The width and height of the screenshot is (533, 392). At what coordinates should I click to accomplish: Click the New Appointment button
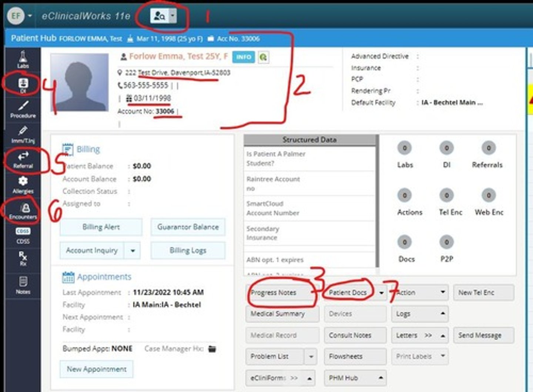[97, 369]
